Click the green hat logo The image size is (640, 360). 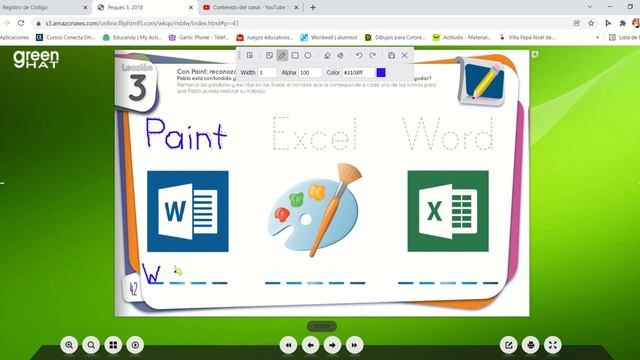36,59
